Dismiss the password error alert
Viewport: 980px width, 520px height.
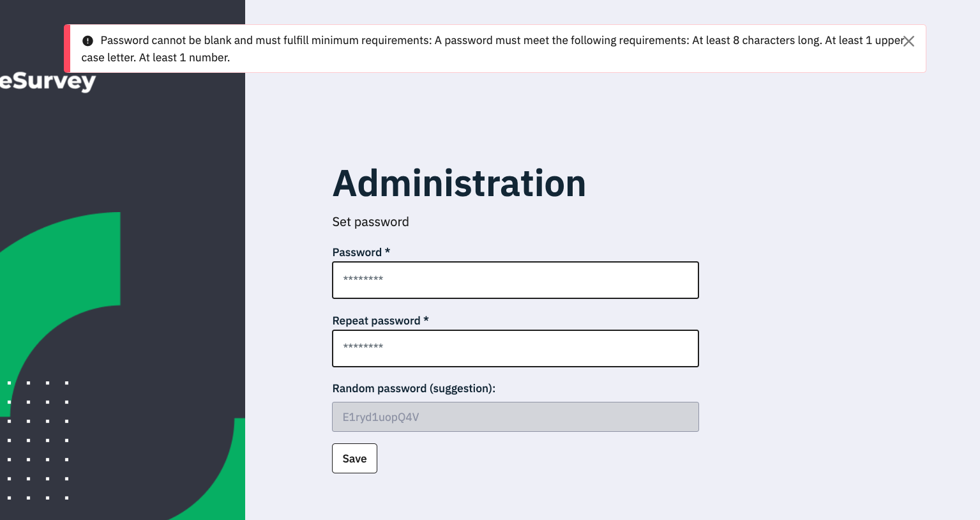tap(908, 42)
